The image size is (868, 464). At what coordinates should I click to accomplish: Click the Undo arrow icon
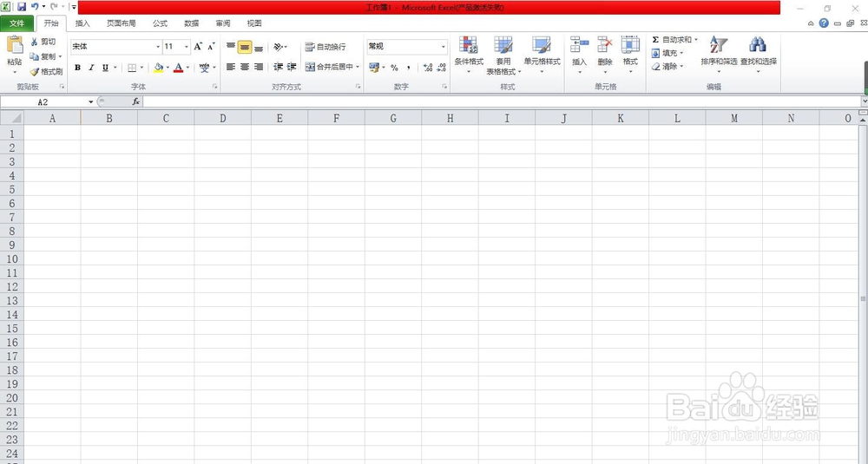(35, 7)
